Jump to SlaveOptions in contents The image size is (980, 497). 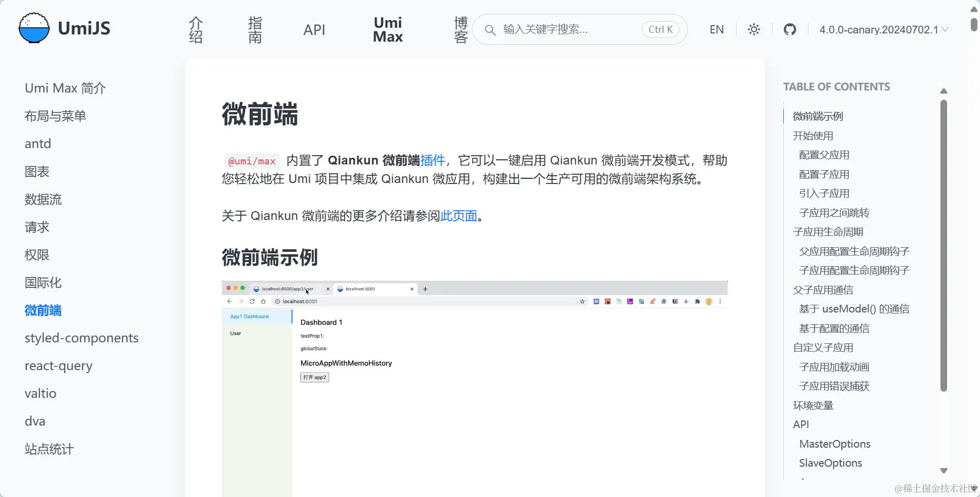(831, 463)
